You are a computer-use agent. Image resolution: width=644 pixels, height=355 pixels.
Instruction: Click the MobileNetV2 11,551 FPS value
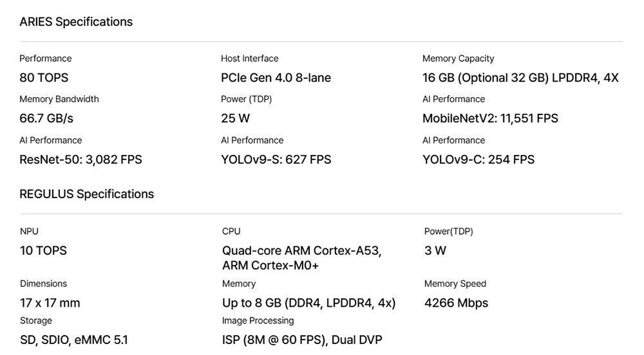click(490, 118)
